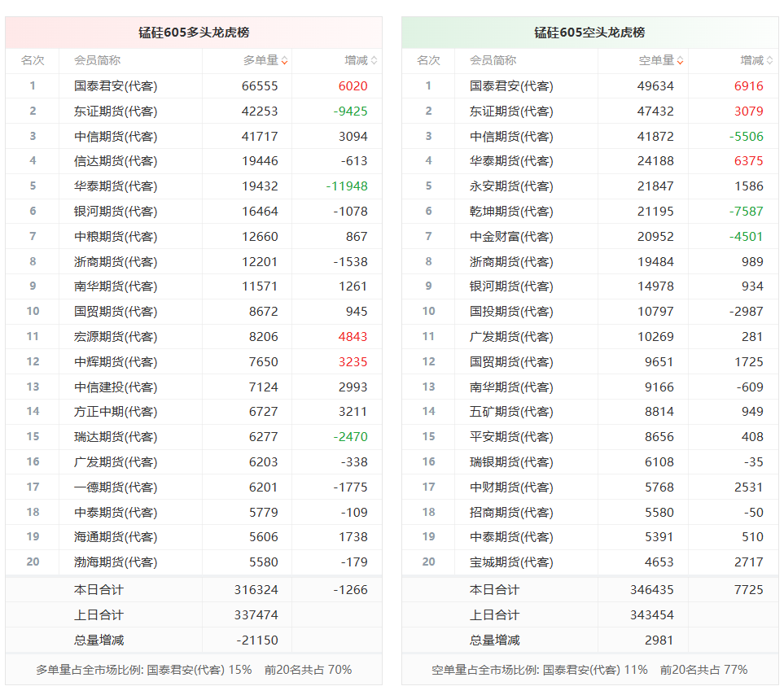The height and width of the screenshot is (695, 784).
Task: Select 广发期货(代客) in short table
Action: [511, 337]
